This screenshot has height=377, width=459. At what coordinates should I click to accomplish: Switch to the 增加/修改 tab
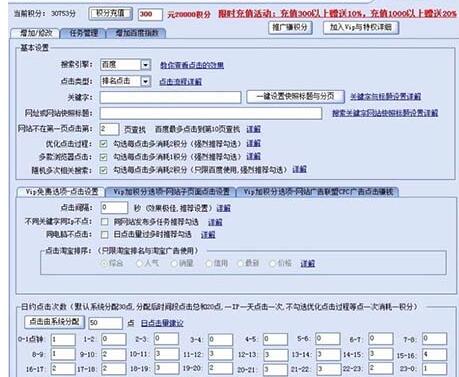pyautogui.click(x=36, y=33)
